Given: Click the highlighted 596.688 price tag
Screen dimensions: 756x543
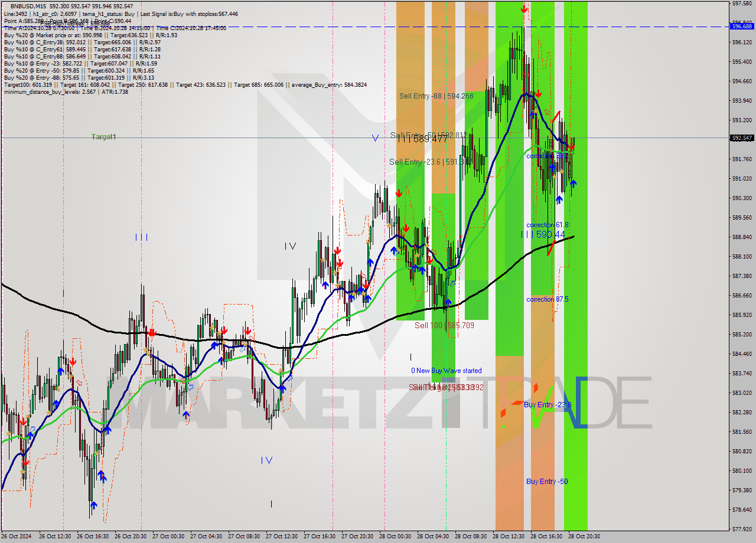Looking at the screenshot, I should (x=742, y=26).
